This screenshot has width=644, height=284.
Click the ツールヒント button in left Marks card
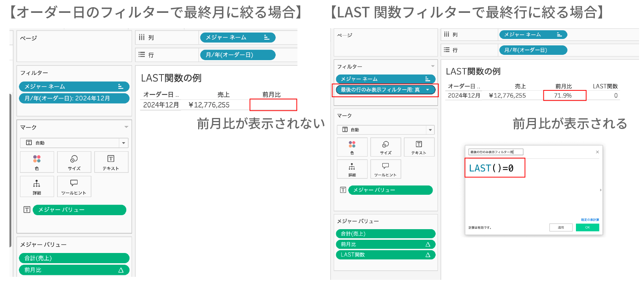(74, 186)
